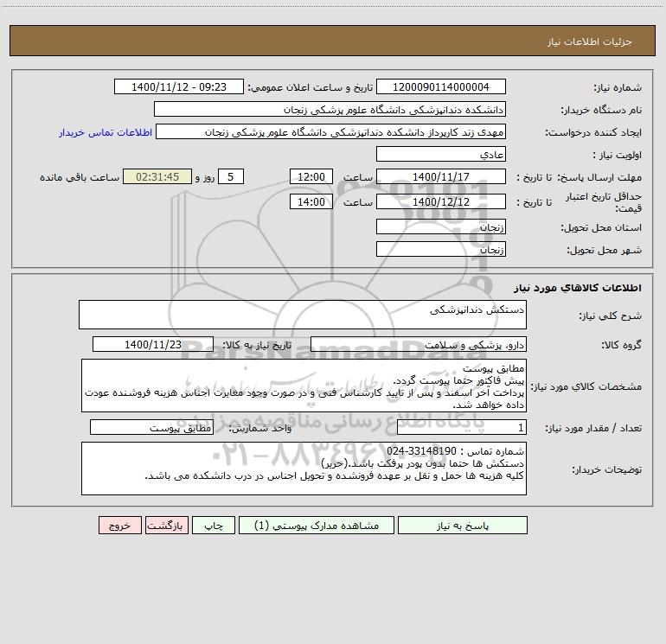Image resolution: width=666 pixels, height=644 pixels.
Task: Click the general description box دستکش دندانپزشکی
Action: (303, 315)
